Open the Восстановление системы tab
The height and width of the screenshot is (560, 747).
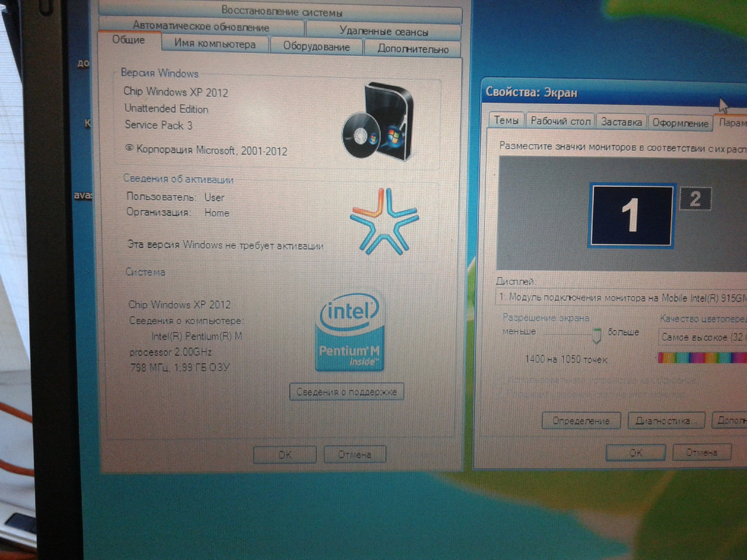(x=281, y=11)
